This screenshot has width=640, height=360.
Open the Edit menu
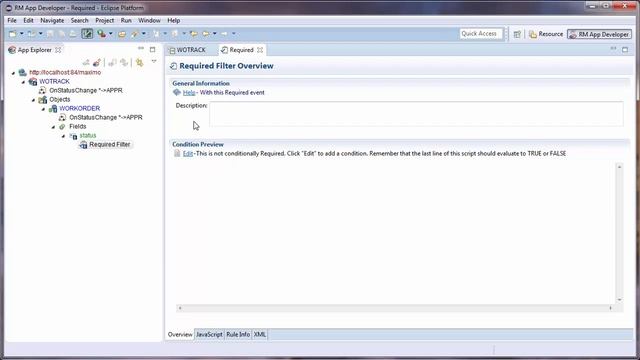pyautogui.click(x=28, y=20)
